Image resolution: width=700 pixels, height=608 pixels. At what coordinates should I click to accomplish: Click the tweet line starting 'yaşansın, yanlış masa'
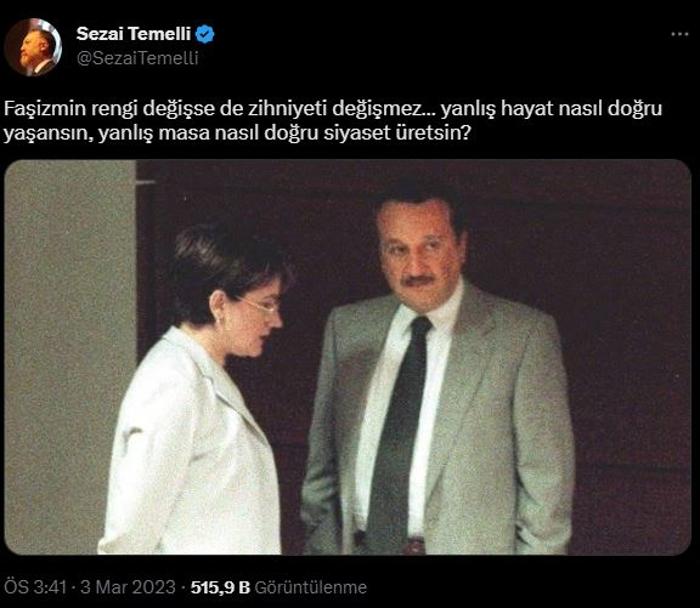(237, 133)
